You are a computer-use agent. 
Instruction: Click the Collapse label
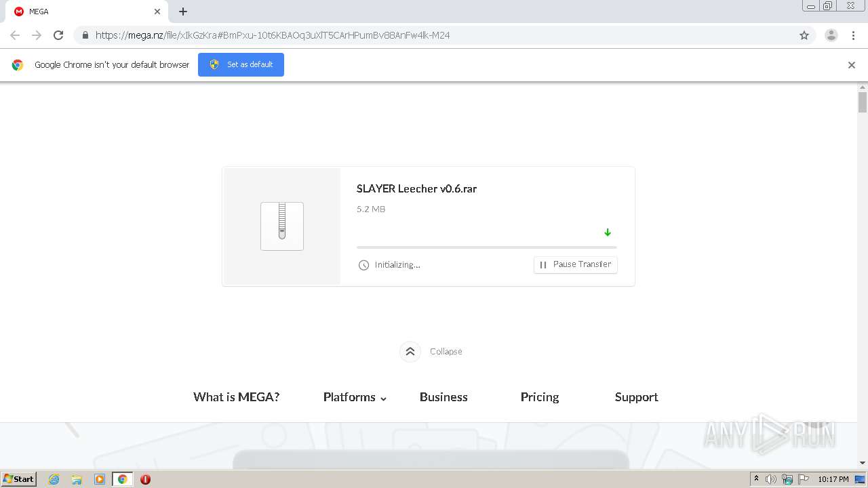446,351
